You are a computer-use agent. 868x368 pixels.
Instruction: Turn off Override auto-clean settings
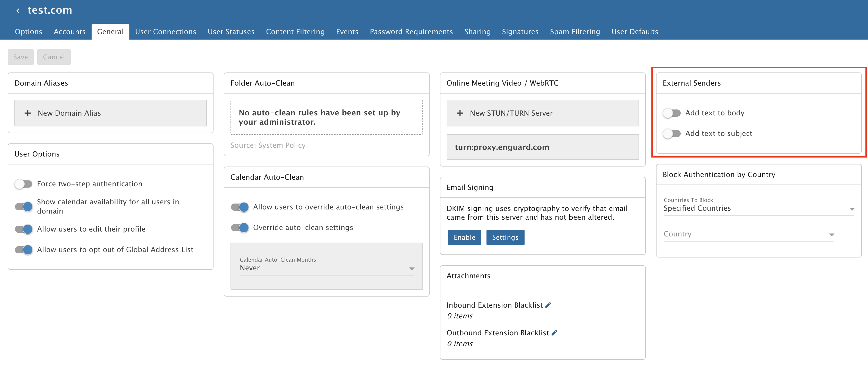point(240,228)
